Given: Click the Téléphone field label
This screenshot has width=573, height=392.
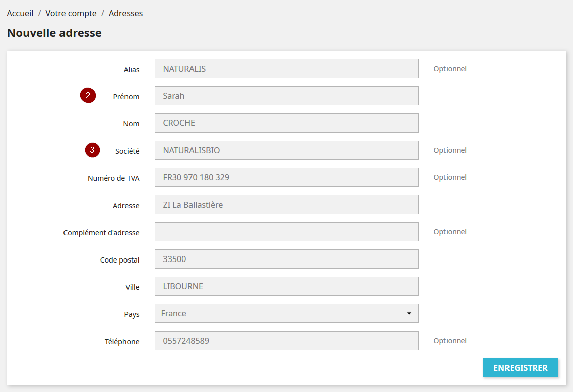Looking at the screenshot, I should pyautogui.click(x=122, y=342).
